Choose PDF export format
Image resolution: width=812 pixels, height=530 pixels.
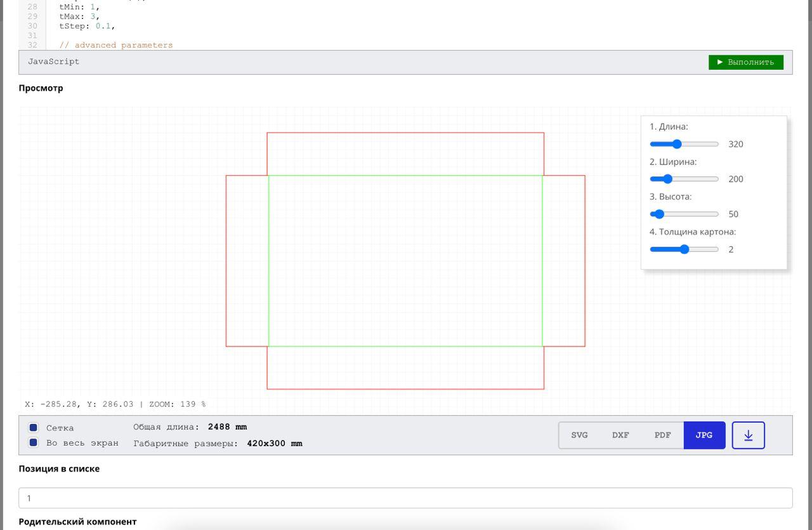(662, 435)
